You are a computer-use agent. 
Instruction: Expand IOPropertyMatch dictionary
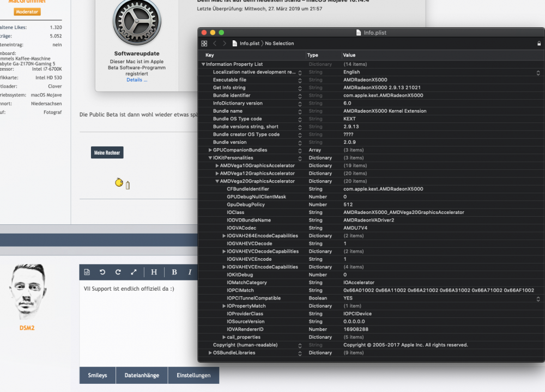coord(224,306)
